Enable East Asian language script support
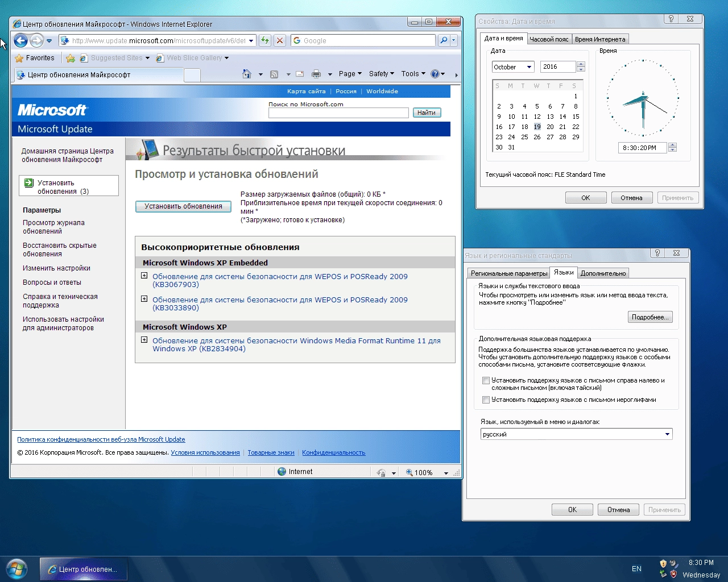 (x=486, y=400)
